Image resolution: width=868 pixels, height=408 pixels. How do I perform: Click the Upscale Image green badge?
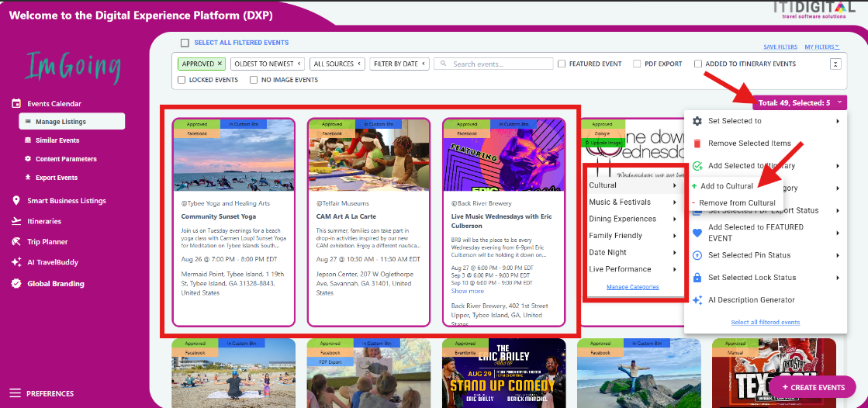(603, 143)
